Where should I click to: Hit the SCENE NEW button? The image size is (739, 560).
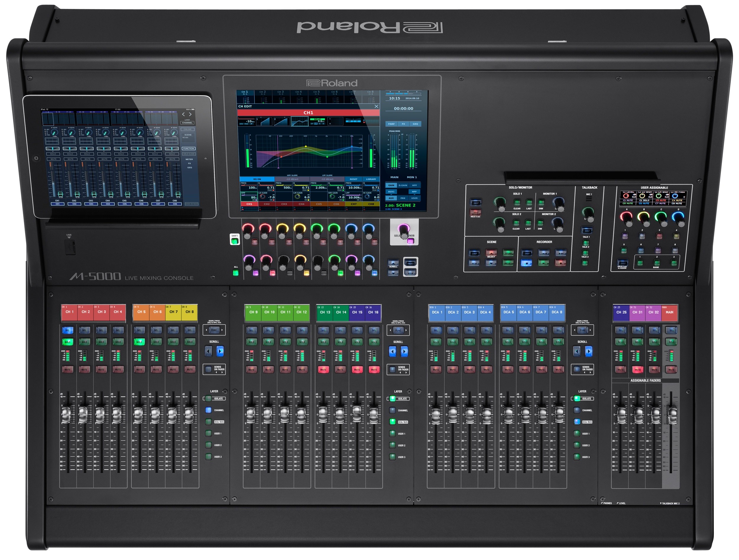click(x=474, y=263)
